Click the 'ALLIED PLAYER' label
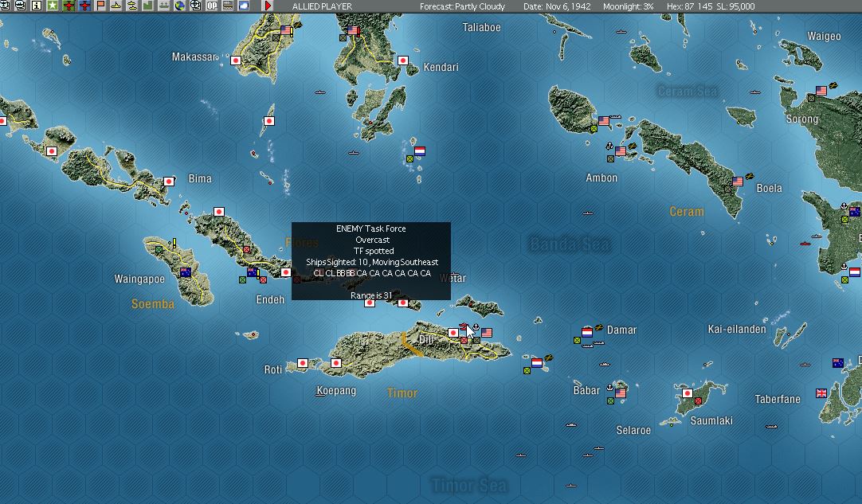862x504 pixels. (x=322, y=6)
